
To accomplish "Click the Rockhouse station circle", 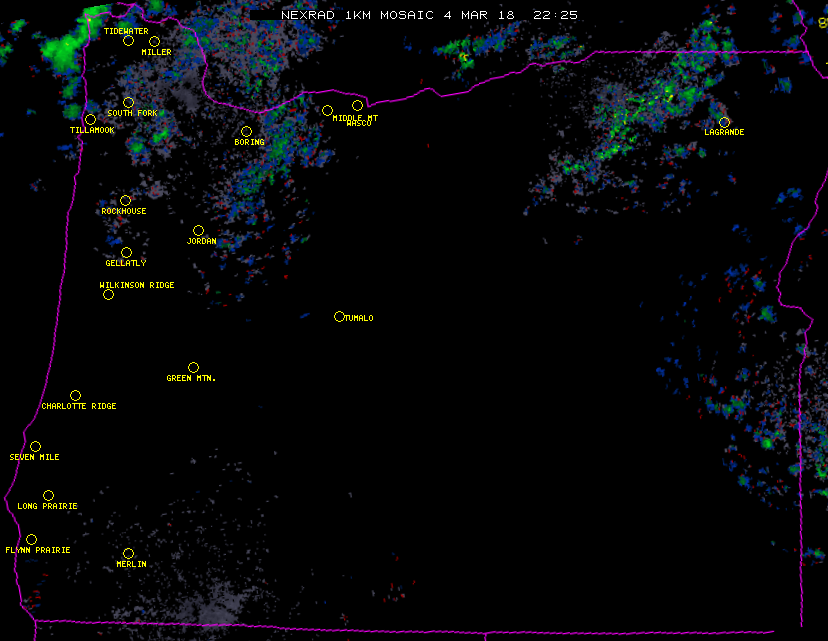I will tap(125, 201).
